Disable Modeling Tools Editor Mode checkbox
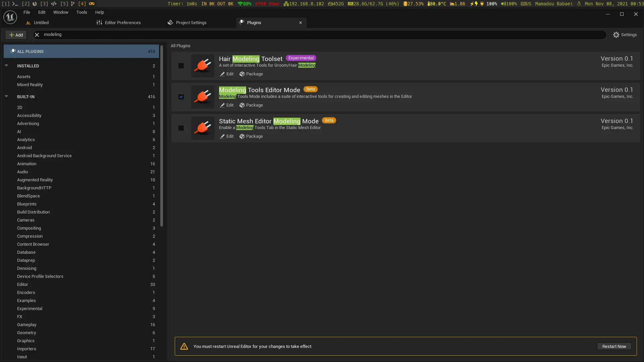 pos(181,97)
